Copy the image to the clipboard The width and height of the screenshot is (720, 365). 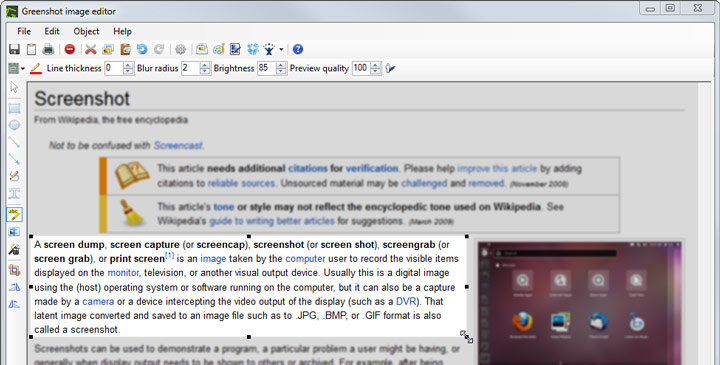pyautogui.click(x=31, y=49)
